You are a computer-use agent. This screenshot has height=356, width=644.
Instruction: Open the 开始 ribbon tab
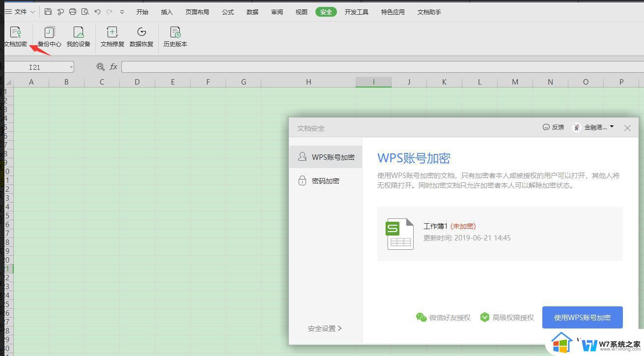pyautogui.click(x=142, y=12)
